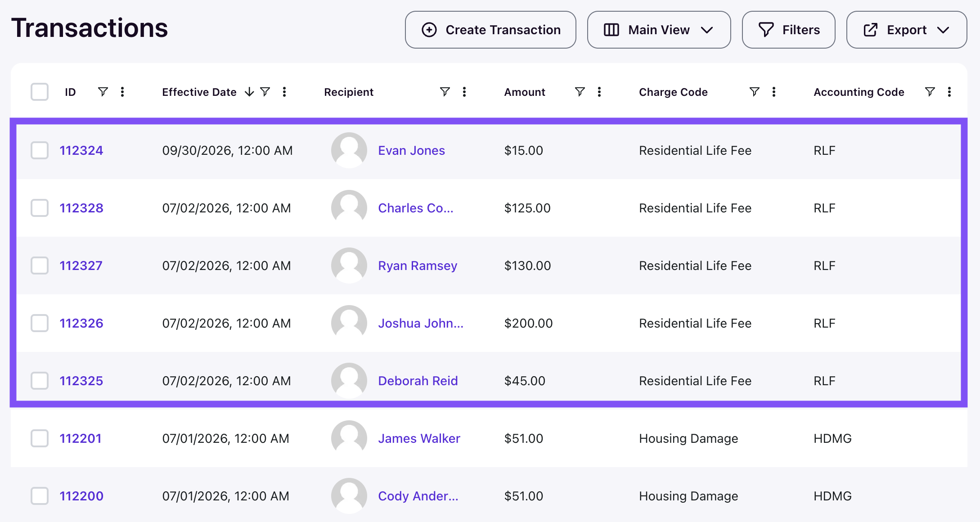
Task: Tick the checkbox for transaction 112326
Action: tap(40, 323)
